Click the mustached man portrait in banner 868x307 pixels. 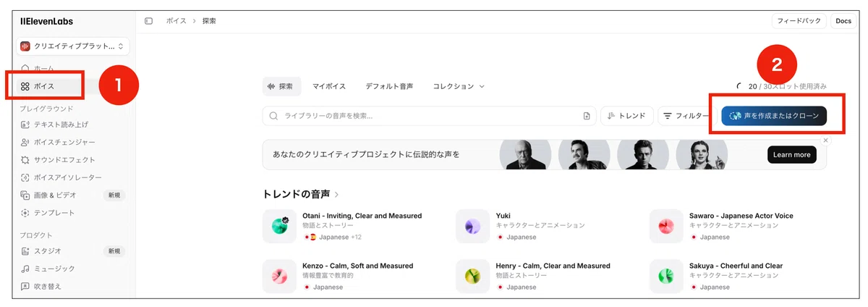tap(584, 155)
